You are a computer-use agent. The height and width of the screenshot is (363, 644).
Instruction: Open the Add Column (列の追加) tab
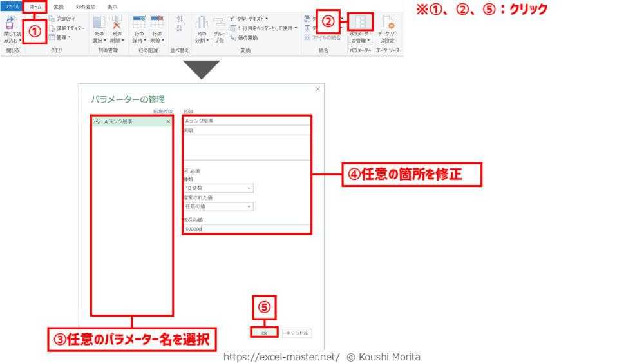click(x=85, y=6)
